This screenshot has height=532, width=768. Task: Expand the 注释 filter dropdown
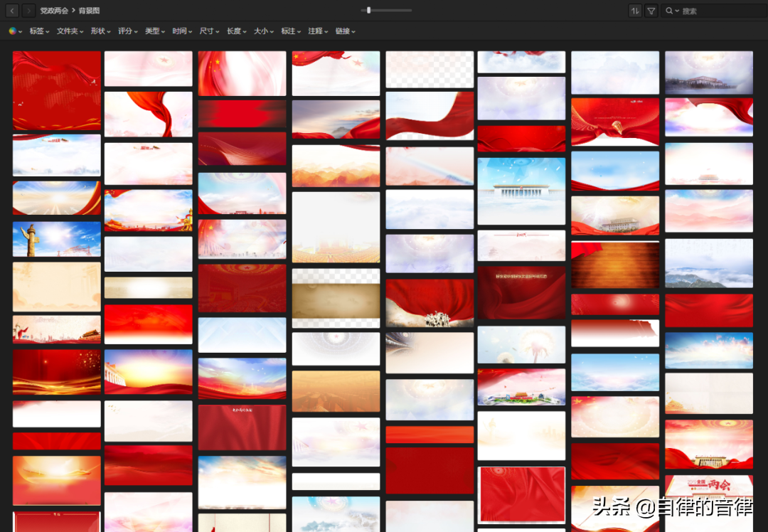(x=318, y=31)
